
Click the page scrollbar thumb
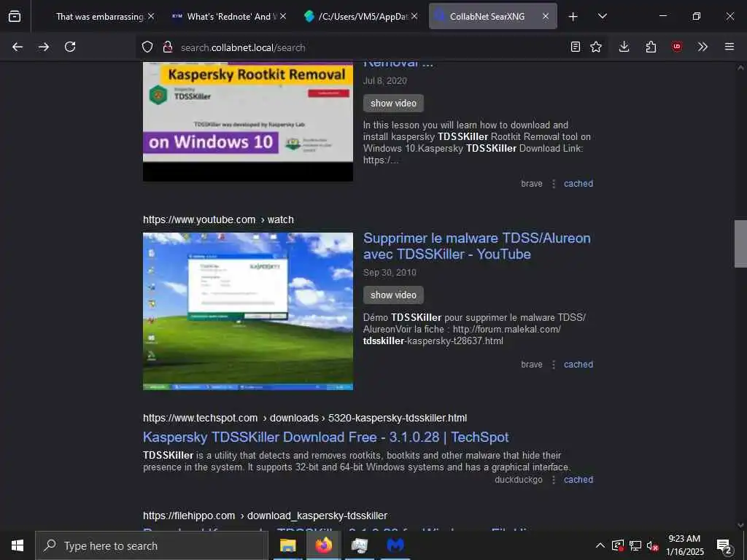[x=740, y=244]
